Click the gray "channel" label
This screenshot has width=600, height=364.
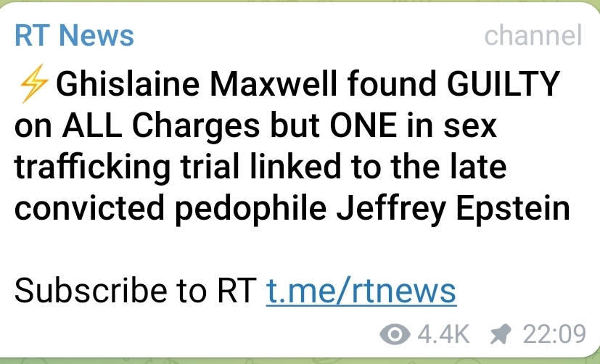533,35
